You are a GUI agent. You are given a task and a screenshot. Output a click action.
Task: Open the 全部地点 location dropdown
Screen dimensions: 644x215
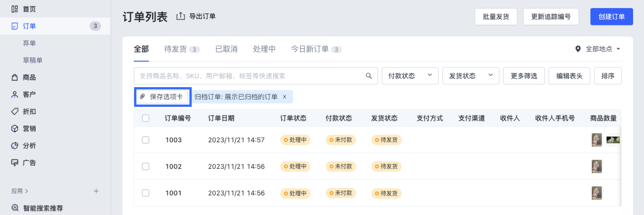598,49
